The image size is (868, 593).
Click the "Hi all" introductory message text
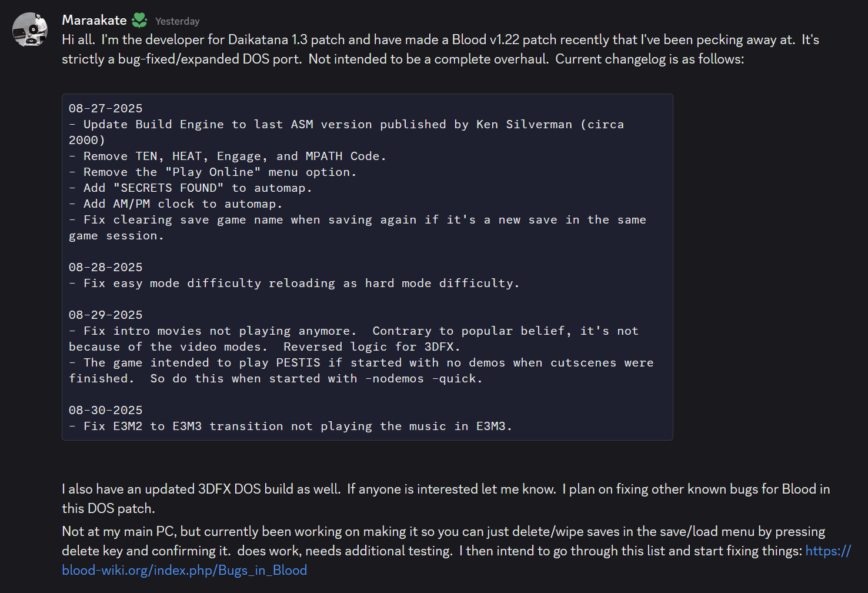[440, 49]
